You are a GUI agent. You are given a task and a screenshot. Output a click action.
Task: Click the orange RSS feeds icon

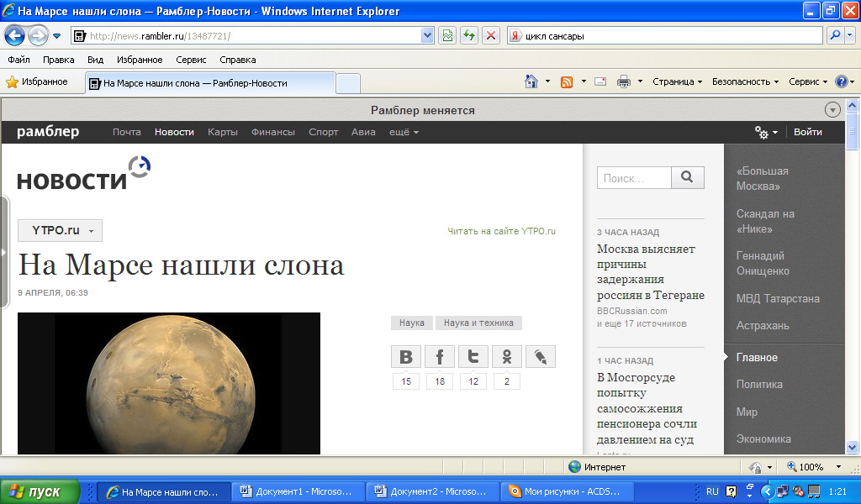pos(566,81)
